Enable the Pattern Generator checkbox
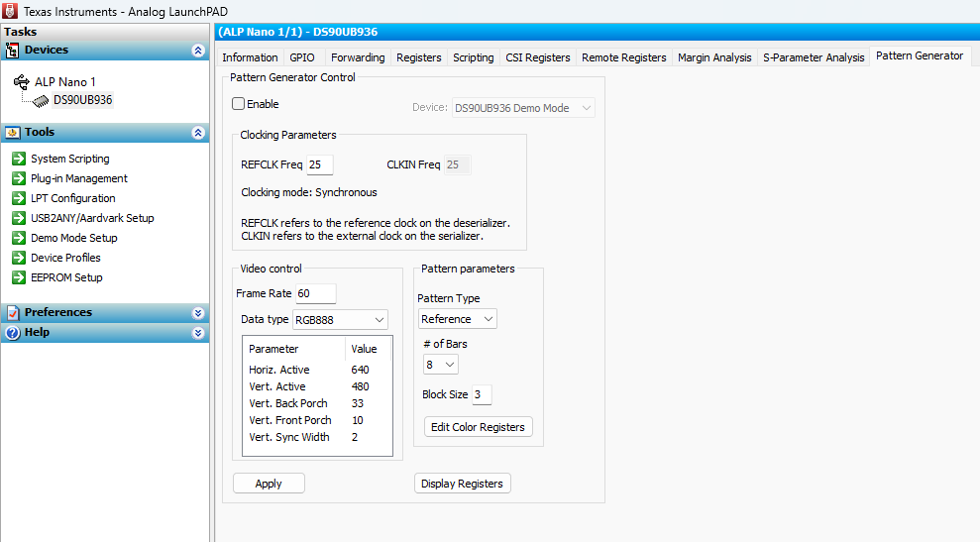 (238, 104)
